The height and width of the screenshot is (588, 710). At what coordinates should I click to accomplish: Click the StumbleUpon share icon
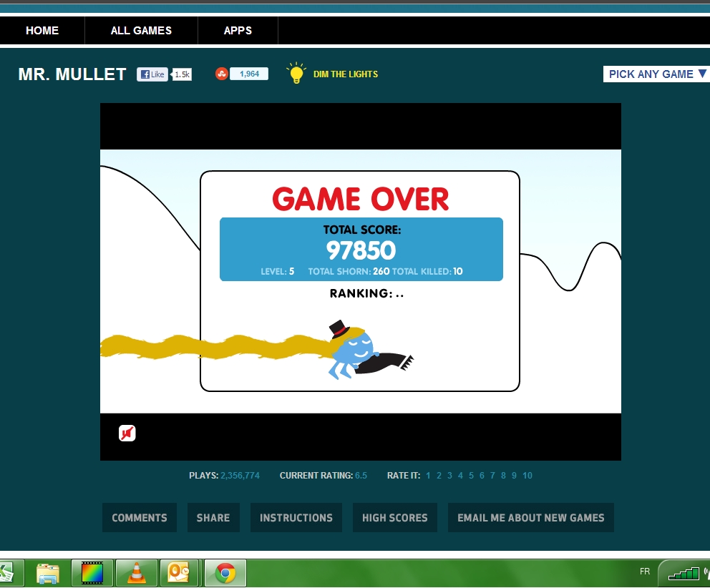click(221, 74)
